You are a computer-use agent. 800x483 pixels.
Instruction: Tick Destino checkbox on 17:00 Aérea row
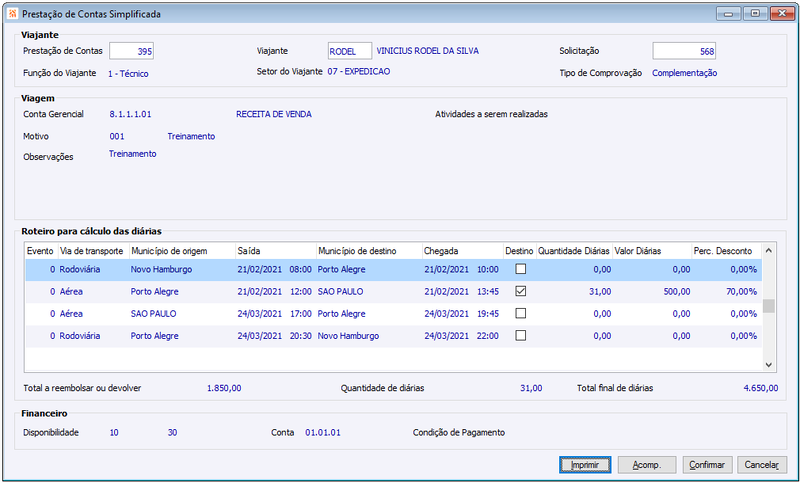point(520,313)
